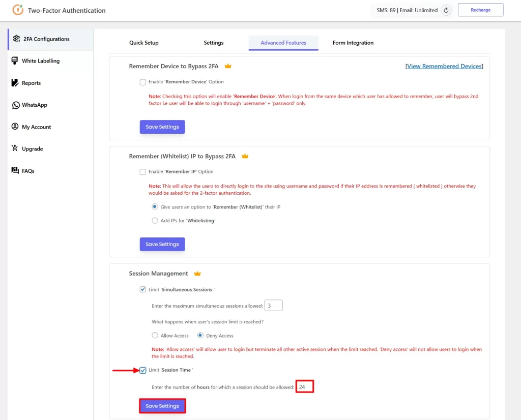Open White Labelling paint roller icon
Image resolution: width=521 pixels, height=420 pixels.
[x=15, y=61]
